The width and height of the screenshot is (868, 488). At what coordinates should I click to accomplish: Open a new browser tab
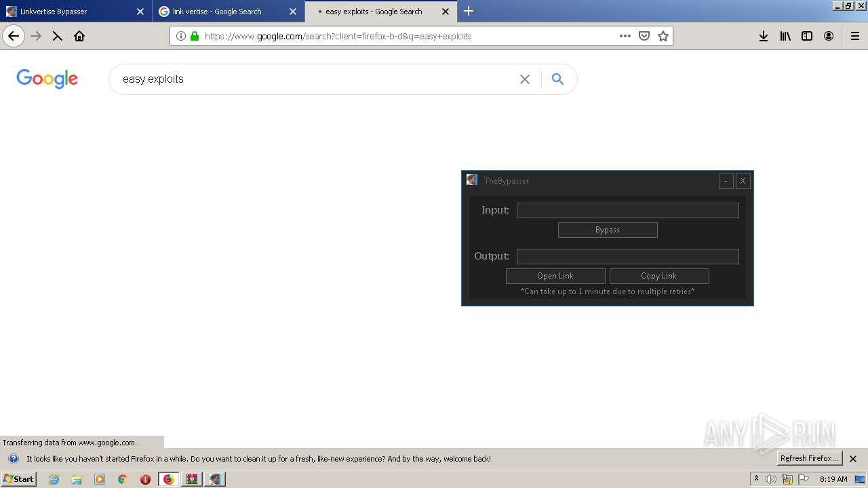469,11
